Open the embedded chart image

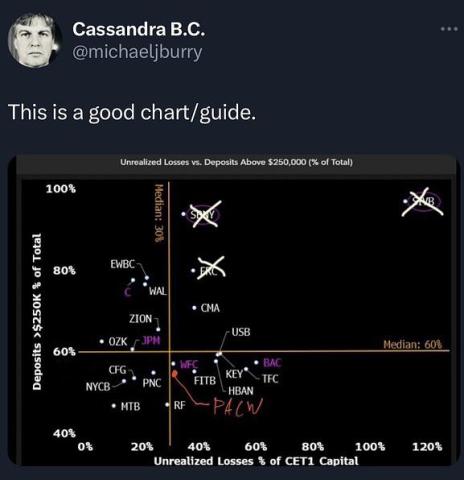click(232, 310)
